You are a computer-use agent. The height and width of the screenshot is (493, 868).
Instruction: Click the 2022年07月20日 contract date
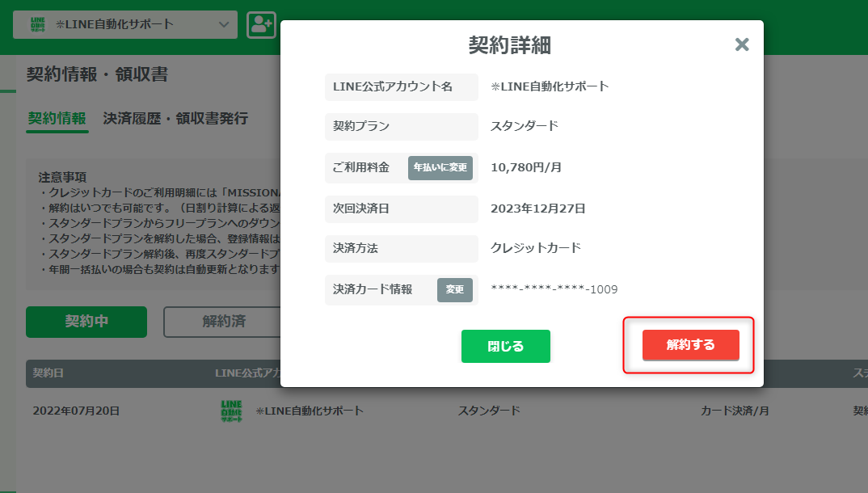point(77,411)
